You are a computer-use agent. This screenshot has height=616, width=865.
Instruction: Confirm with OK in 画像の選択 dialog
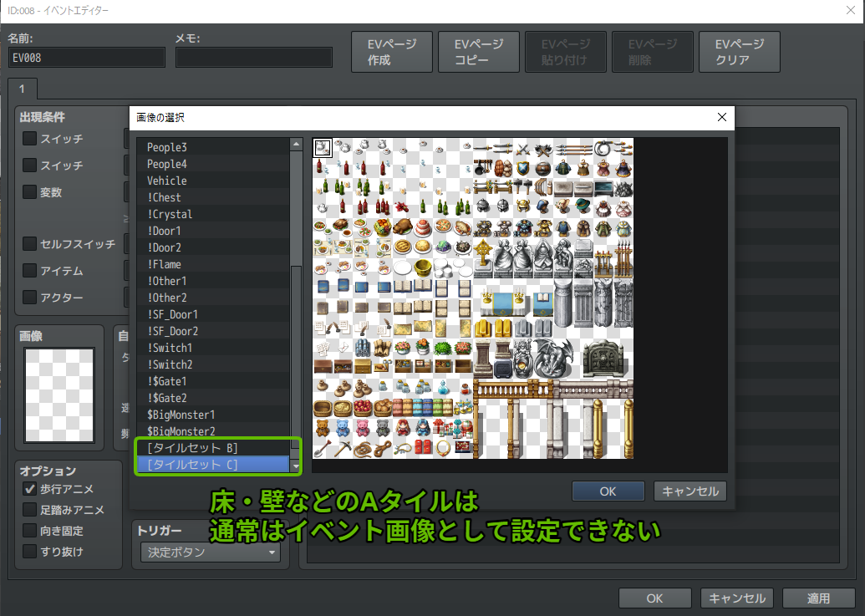pyautogui.click(x=608, y=491)
